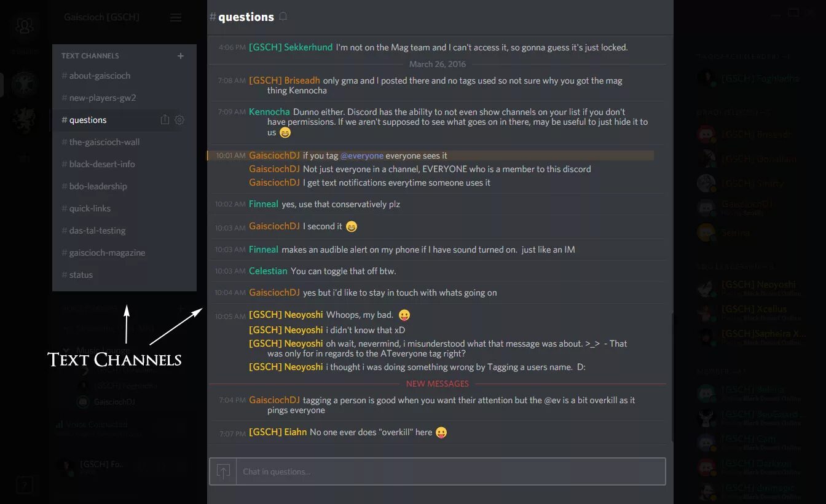The width and height of the screenshot is (826, 504).
Task: Click [GSCH] Eiahn username in last message
Action: (278, 432)
